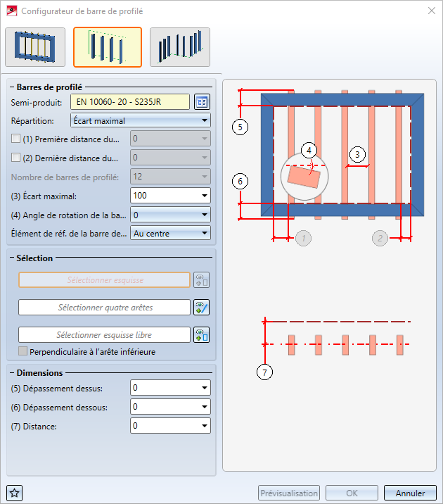Click the circled number 7 in the diagram

264,372
